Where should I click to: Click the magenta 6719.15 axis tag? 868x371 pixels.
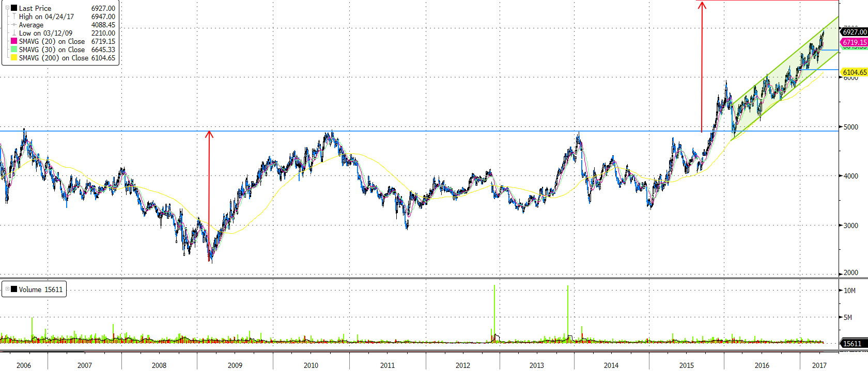click(x=855, y=42)
